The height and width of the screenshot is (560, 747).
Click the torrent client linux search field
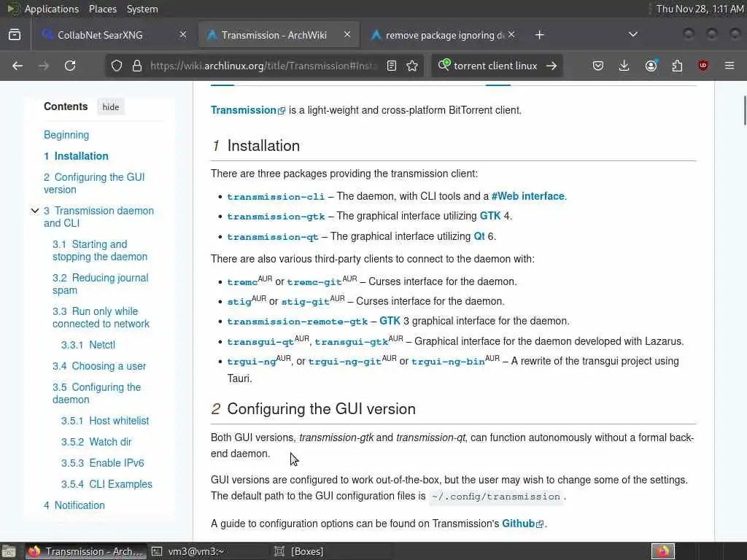click(495, 66)
